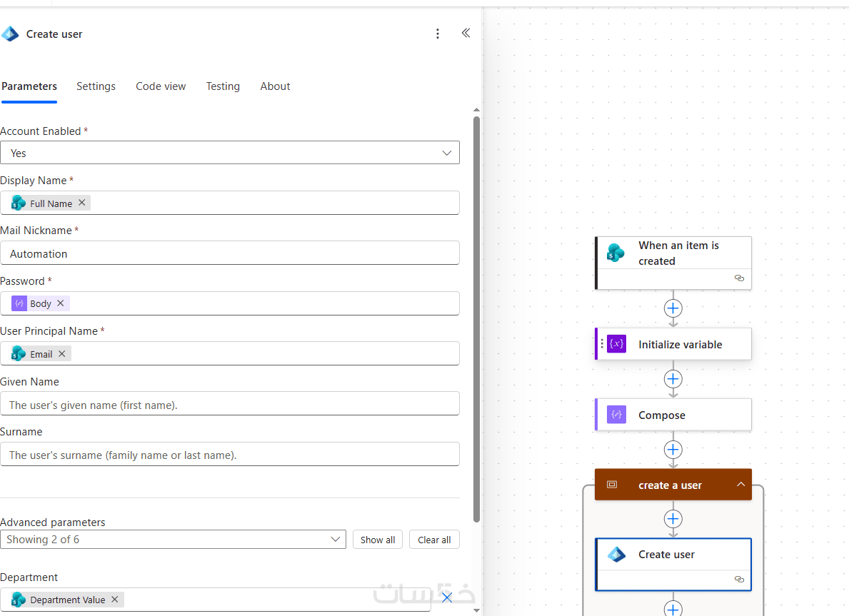Click the connection link icon on trigger card

tap(739, 278)
